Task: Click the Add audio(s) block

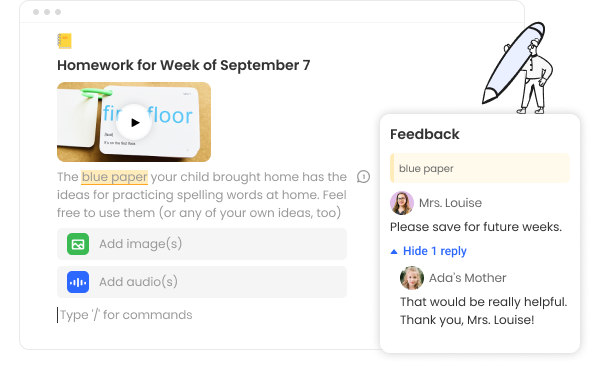Action: (x=202, y=282)
